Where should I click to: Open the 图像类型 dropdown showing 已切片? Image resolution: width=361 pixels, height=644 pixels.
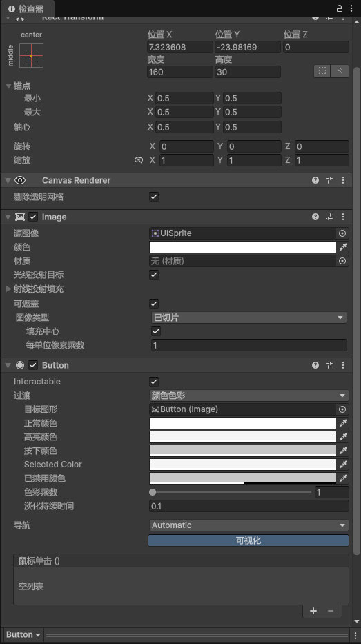249,318
